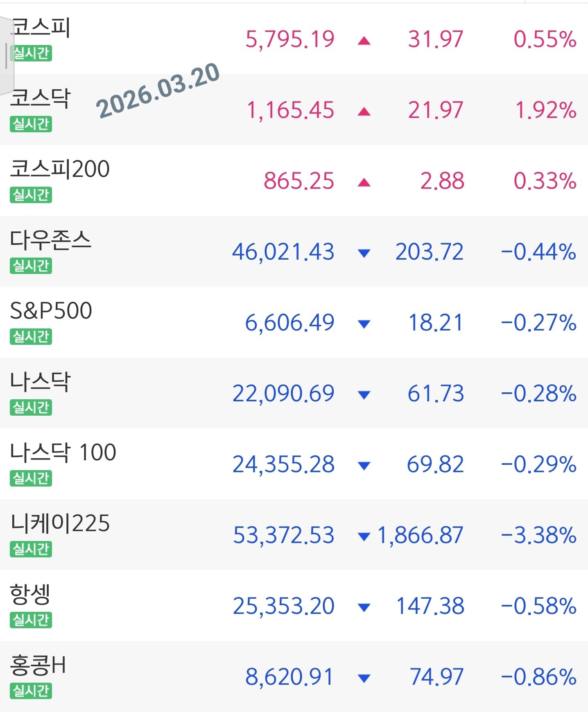Select the 항셍 index name
This screenshot has width=588, height=724.
30,594
